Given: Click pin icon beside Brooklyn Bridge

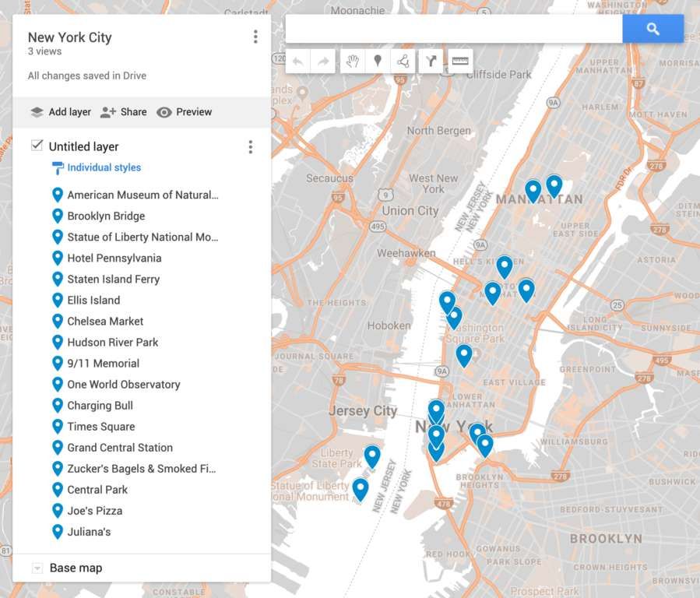Looking at the screenshot, I should [58, 216].
